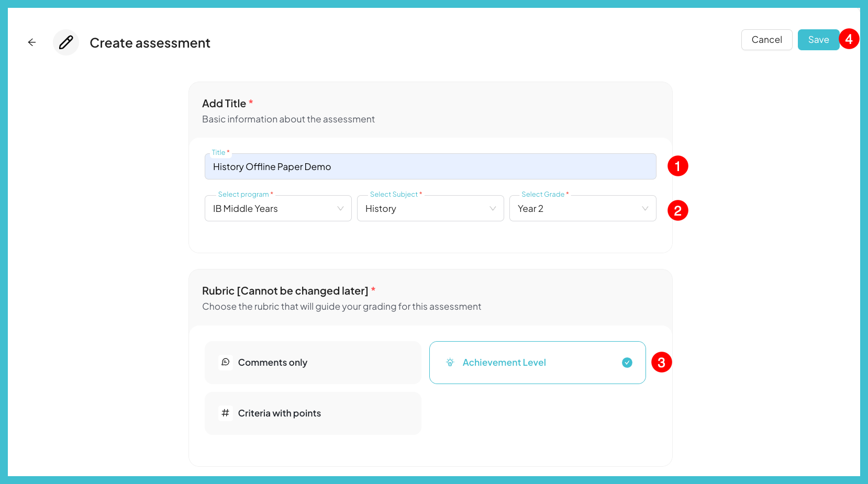868x484 pixels.
Task: Click the back arrow icon
Action: (32, 42)
